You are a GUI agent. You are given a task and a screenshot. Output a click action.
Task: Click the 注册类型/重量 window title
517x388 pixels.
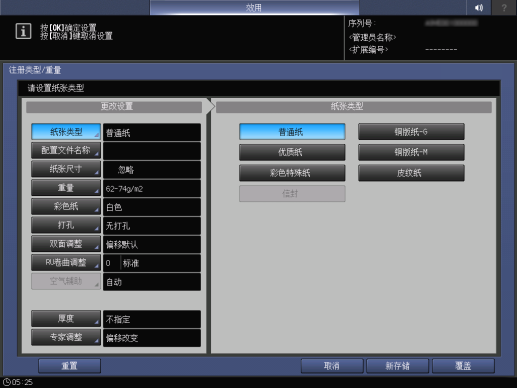click(x=35, y=70)
